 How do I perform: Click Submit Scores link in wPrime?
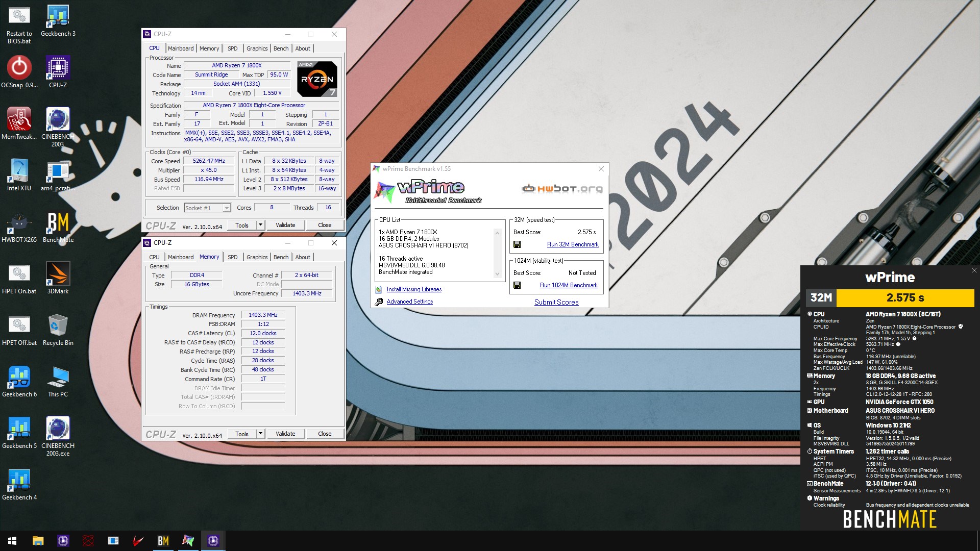coord(556,302)
